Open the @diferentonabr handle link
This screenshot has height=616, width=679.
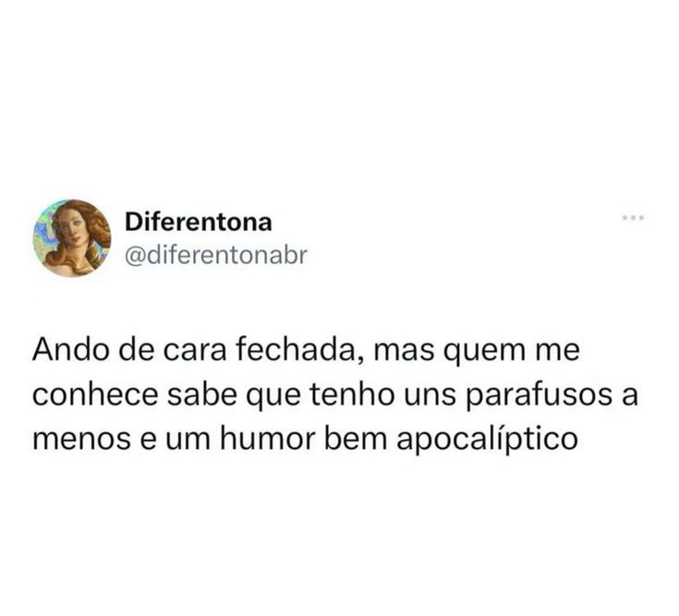(215, 255)
